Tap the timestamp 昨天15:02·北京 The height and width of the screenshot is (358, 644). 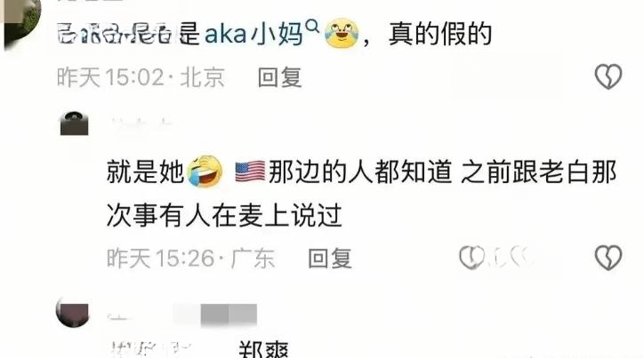pos(141,77)
